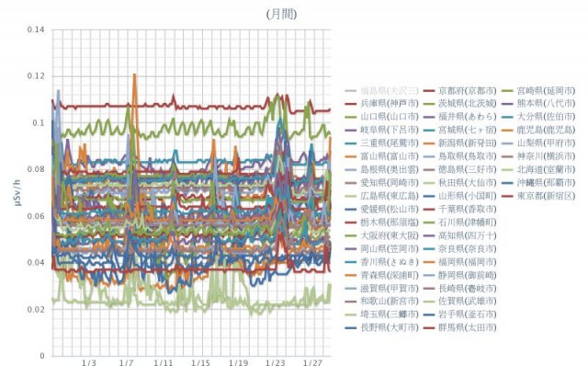
Task: Toggle the greyed-out 福島県 legend entry
Action: pyautogui.click(x=382, y=90)
